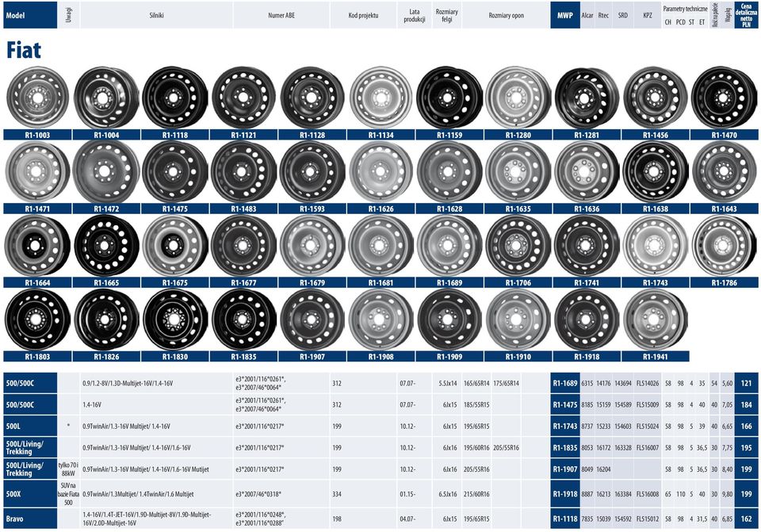
Task: Click tire size 215/60R16
Action: [x=476, y=494]
